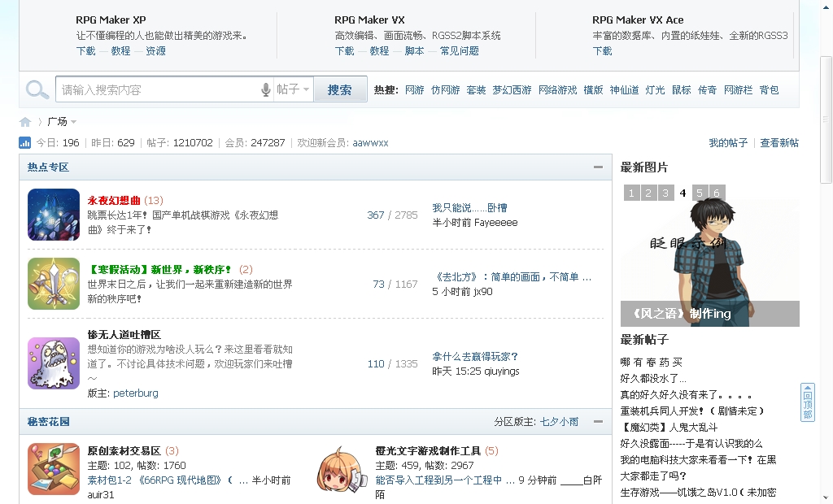The width and height of the screenshot is (833, 504).
Task: Show latest image slide 2
Action: (648, 193)
